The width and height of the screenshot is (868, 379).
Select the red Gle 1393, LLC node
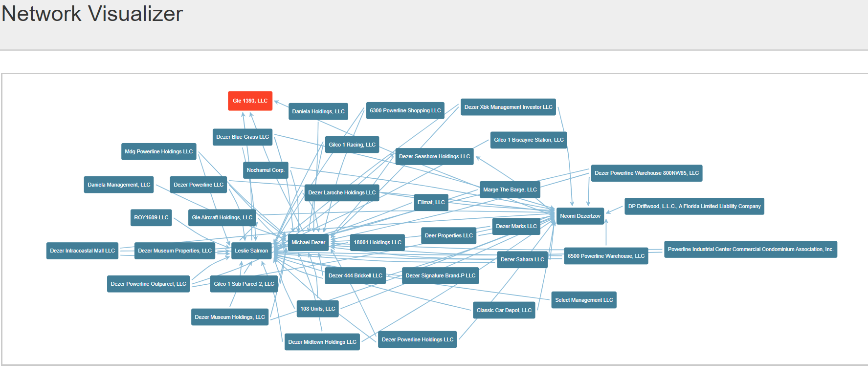250,101
